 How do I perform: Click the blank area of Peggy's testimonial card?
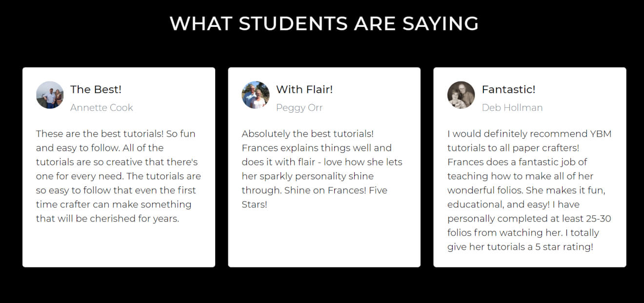pyautogui.click(x=324, y=239)
